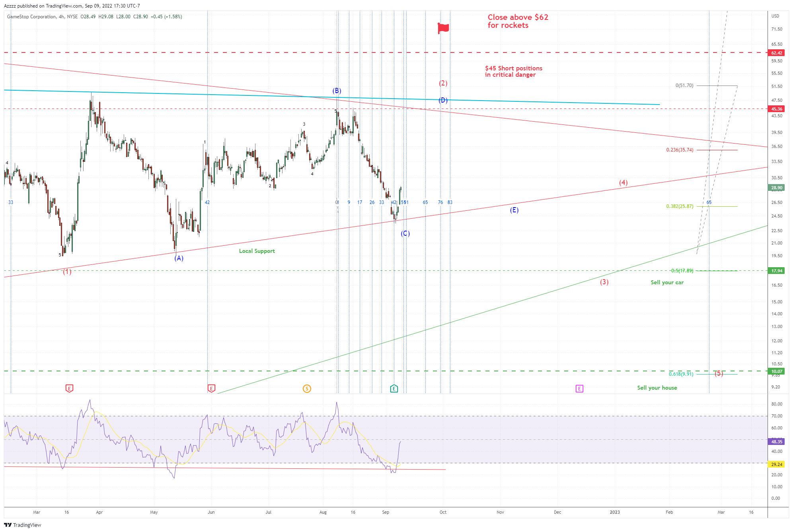Viewport: 793px width, 532px height.
Task: Click the Fibonacci 0.382(25.87) level label
Action: (x=680, y=206)
